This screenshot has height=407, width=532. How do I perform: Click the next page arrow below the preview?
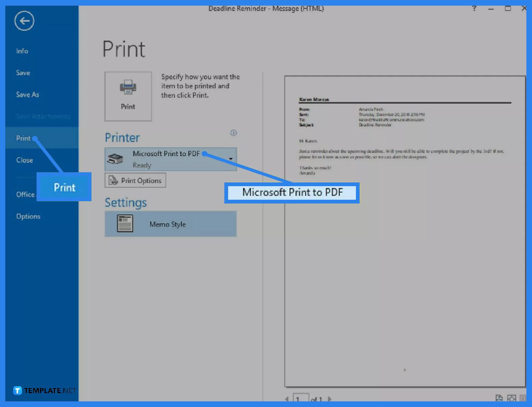pyautogui.click(x=330, y=399)
